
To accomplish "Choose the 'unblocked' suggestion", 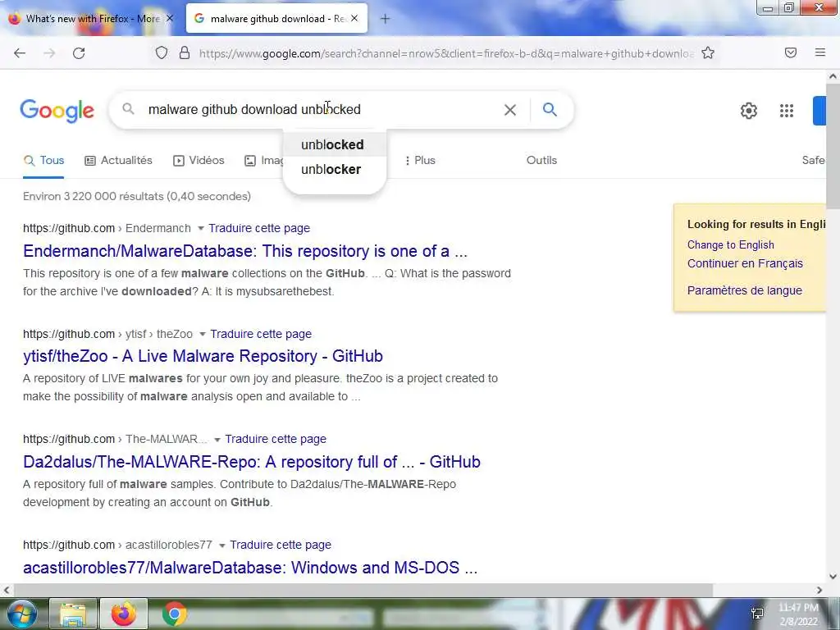I will point(335,144).
